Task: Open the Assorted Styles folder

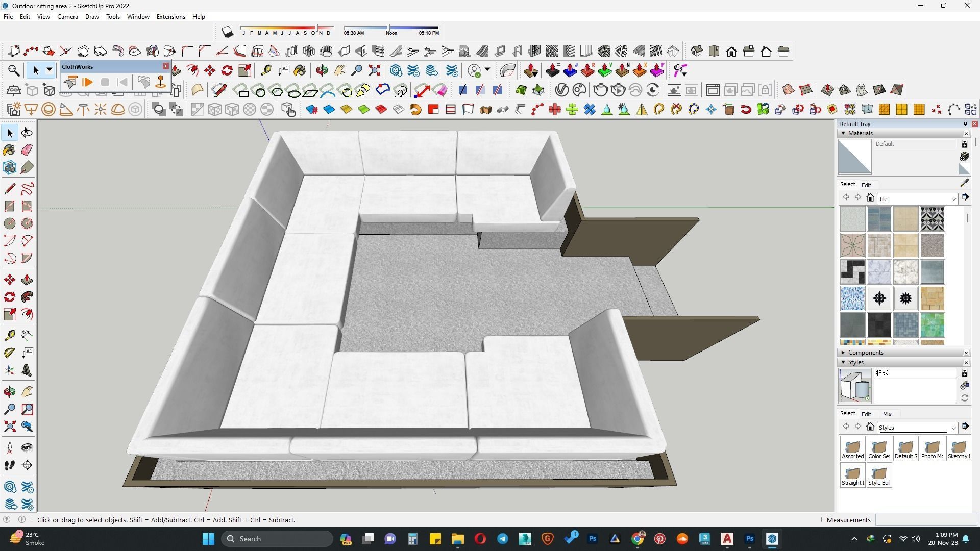Action: coord(852,448)
